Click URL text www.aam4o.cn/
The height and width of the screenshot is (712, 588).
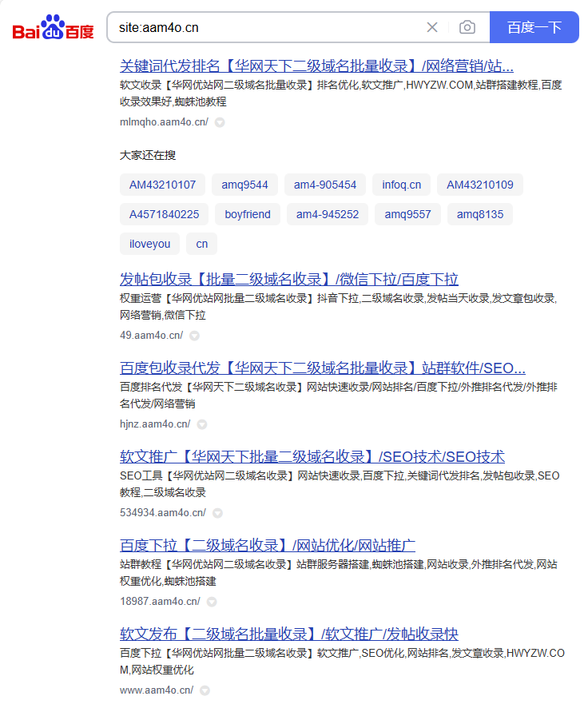tap(157, 690)
